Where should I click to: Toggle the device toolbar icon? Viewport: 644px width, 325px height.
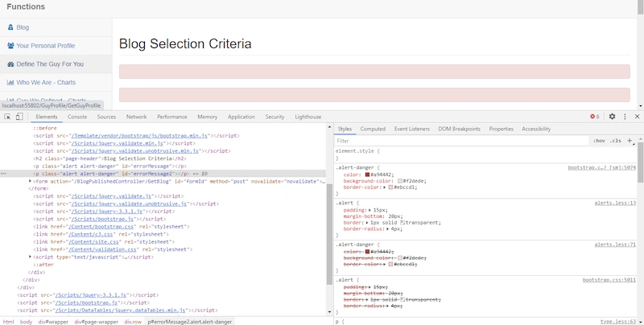(19, 117)
